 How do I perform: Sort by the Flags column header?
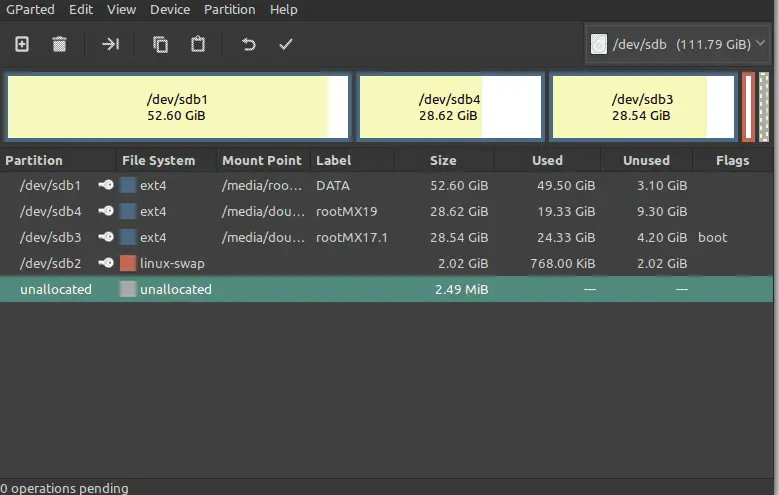pos(732,161)
